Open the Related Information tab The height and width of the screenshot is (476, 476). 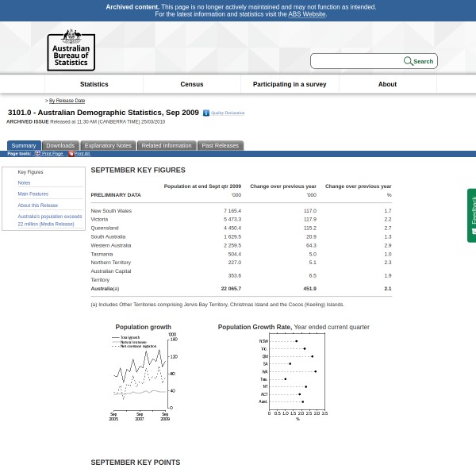(x=167, y=146)
